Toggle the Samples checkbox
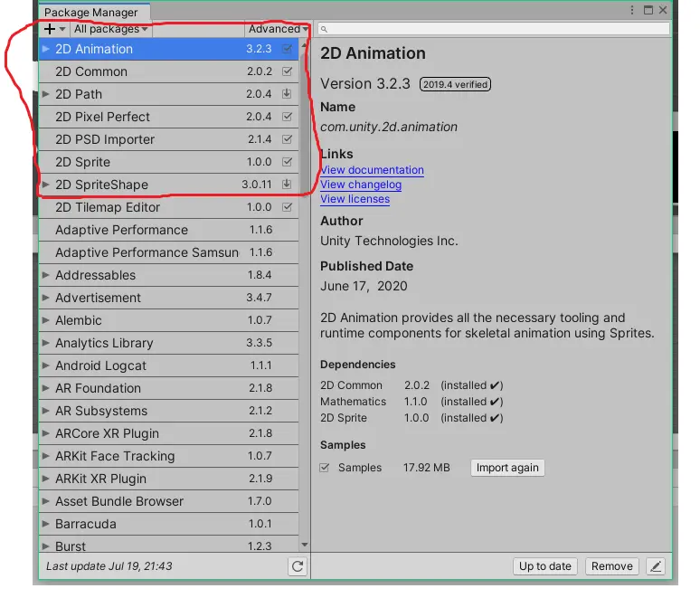Image resolution: width=700 pixels, height=598 pixels. pyautogui.click(x=325, y=468)
